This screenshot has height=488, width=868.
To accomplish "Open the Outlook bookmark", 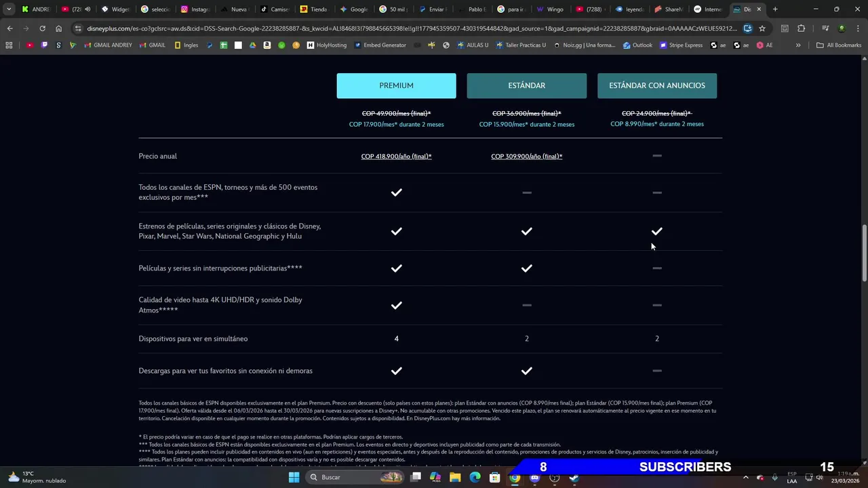I will (637, 45).
